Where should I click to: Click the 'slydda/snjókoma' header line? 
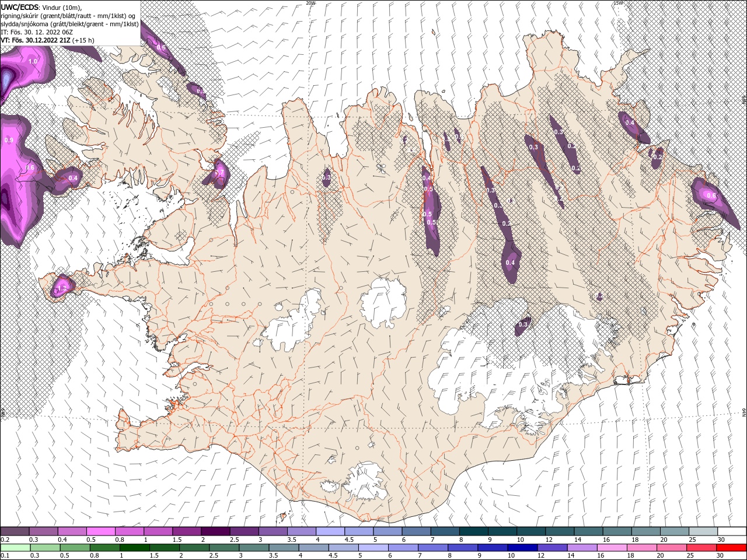pos(69,24)
